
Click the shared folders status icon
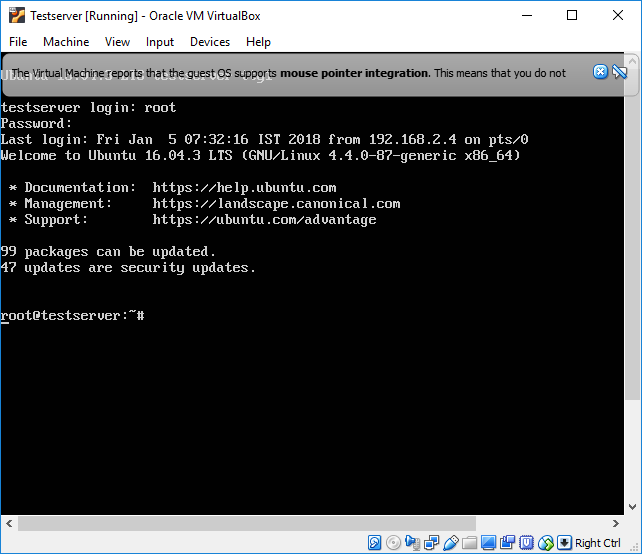469,543
